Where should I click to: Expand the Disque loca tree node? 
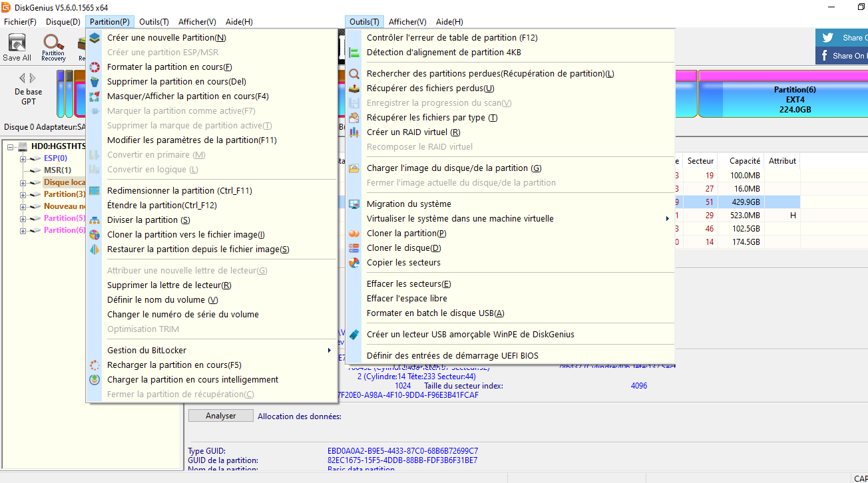pos(23,182)
